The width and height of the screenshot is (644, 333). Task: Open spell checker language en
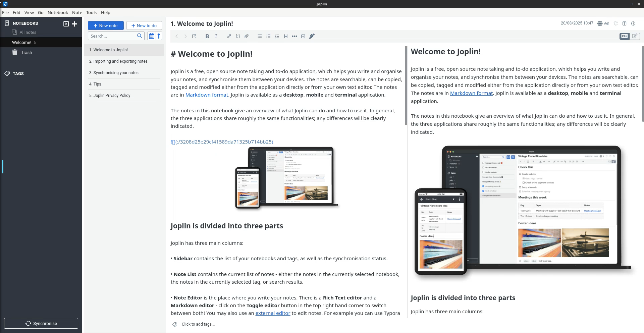603,23
